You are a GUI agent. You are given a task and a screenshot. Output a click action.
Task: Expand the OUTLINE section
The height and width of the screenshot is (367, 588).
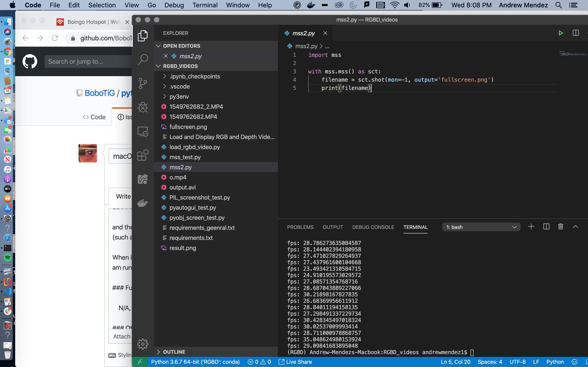pyautogui.click(x=174, y=352)
